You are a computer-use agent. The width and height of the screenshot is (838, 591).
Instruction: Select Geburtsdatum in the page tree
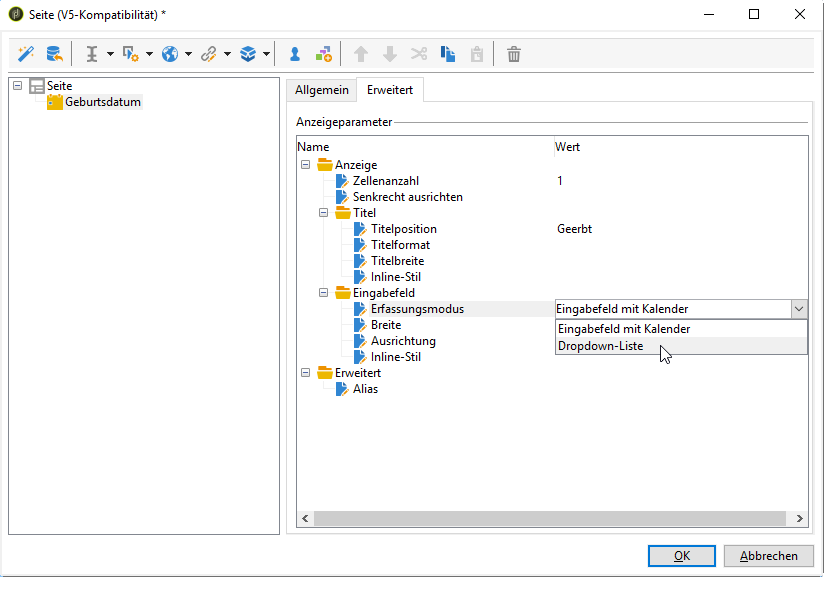coord(102,102)
